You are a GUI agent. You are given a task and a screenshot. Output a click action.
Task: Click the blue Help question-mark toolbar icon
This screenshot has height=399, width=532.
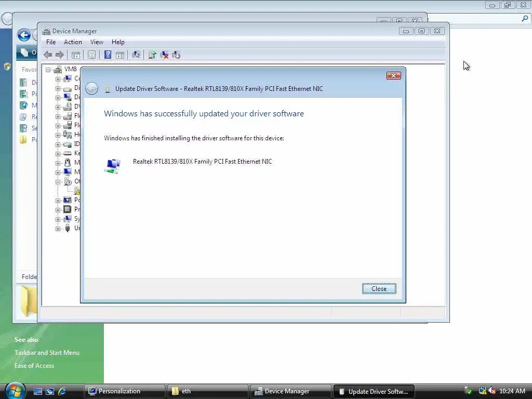coord(108,55)
